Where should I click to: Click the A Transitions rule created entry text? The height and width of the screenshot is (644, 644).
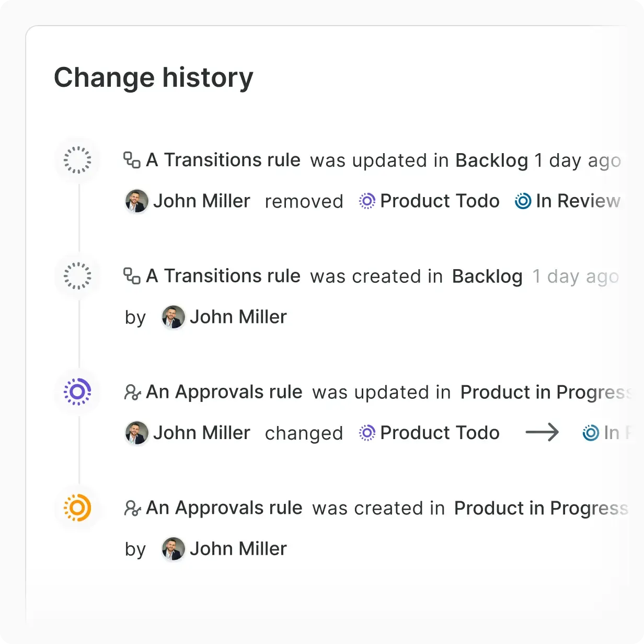pos(223,276)
